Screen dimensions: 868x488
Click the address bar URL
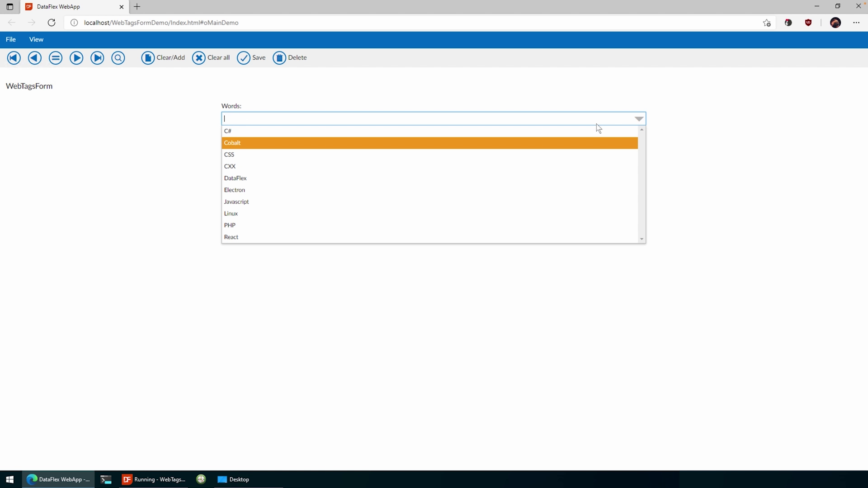161,23
